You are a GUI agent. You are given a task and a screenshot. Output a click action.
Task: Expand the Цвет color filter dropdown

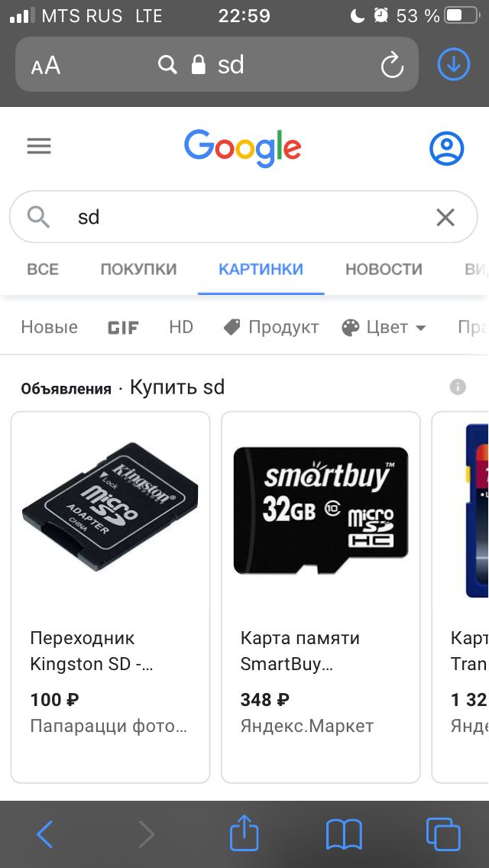(384, 327)
